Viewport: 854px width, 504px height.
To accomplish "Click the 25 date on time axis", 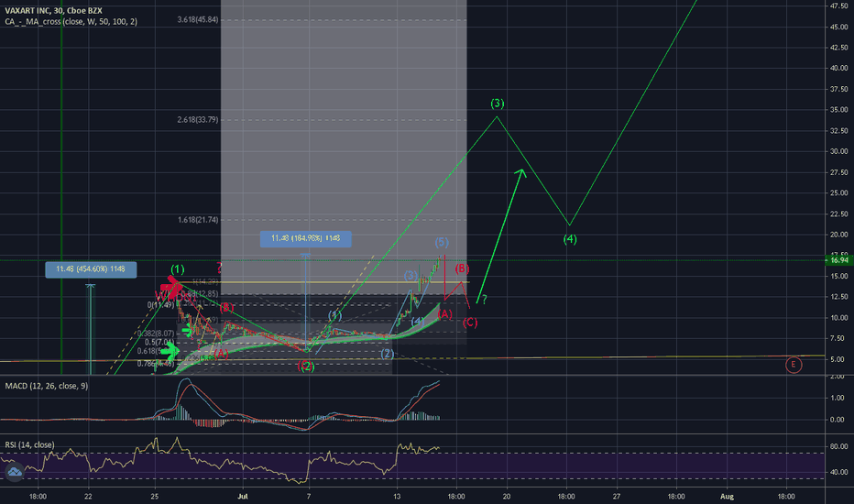I will coord(155,497).
